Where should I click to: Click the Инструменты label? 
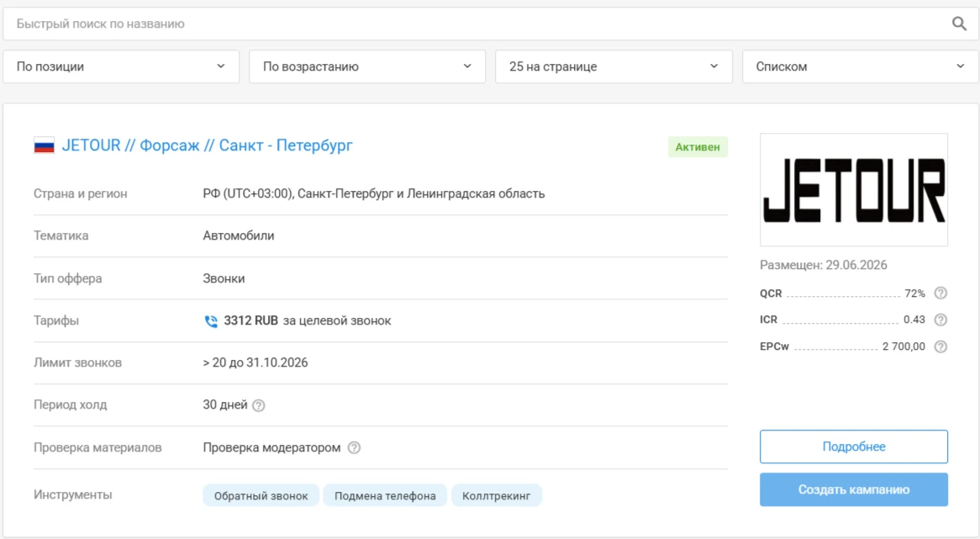tap(72, 494)
